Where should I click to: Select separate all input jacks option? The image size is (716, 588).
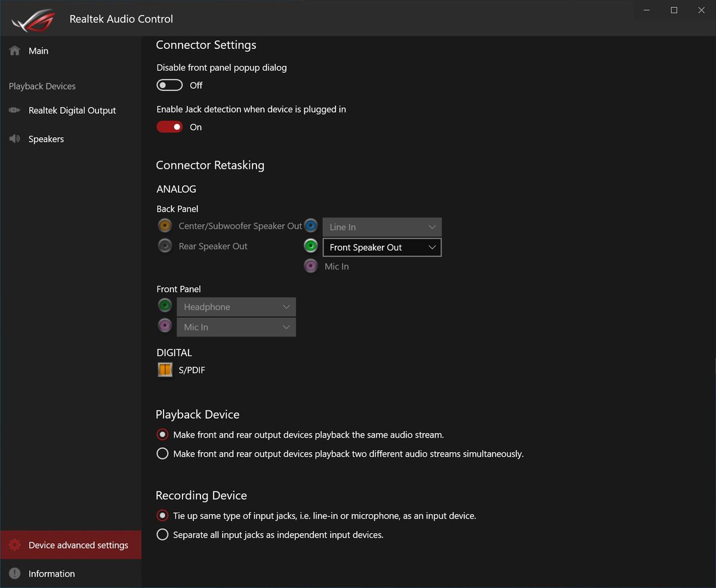coord(162,535)
